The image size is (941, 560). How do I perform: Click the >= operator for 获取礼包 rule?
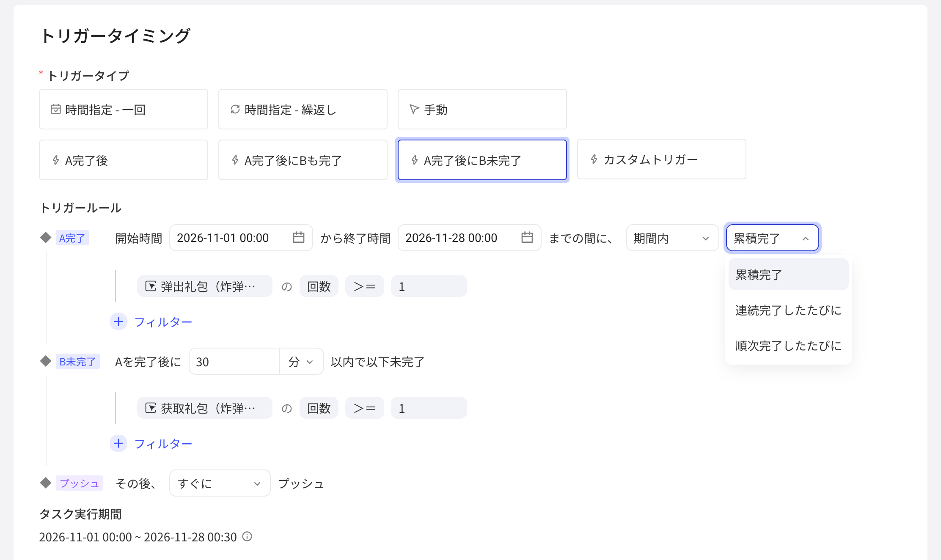point(365,408)
